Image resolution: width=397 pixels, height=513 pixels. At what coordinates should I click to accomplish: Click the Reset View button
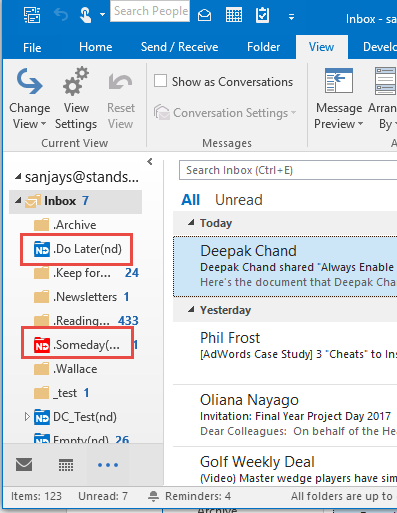[121, 99]
